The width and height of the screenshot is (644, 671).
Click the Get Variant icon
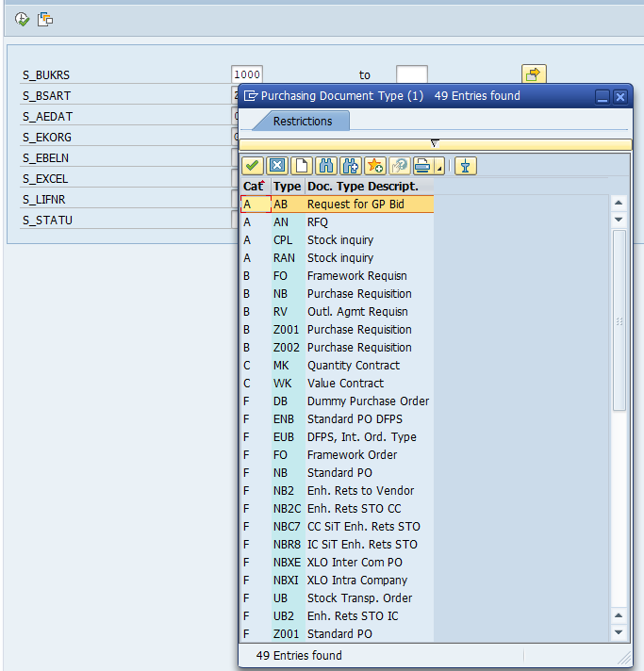[x=45, y=19]
